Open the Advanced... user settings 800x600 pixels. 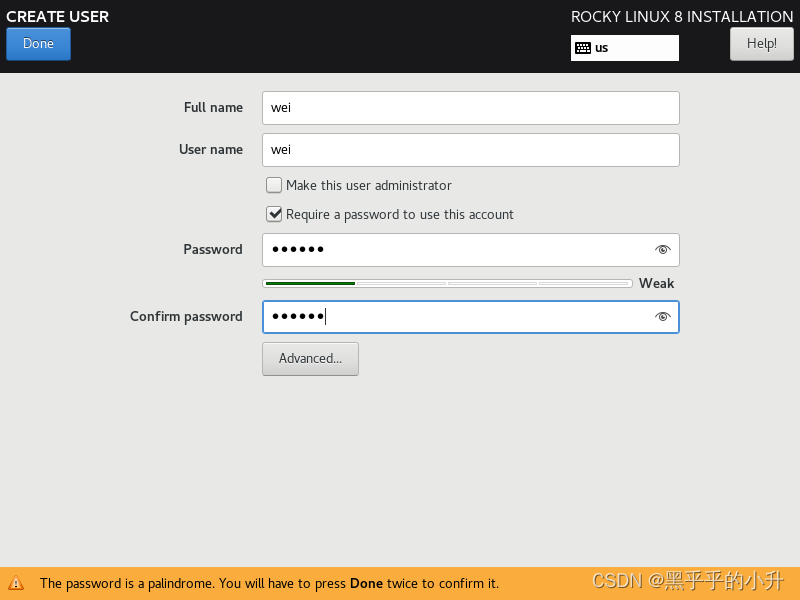310,359
